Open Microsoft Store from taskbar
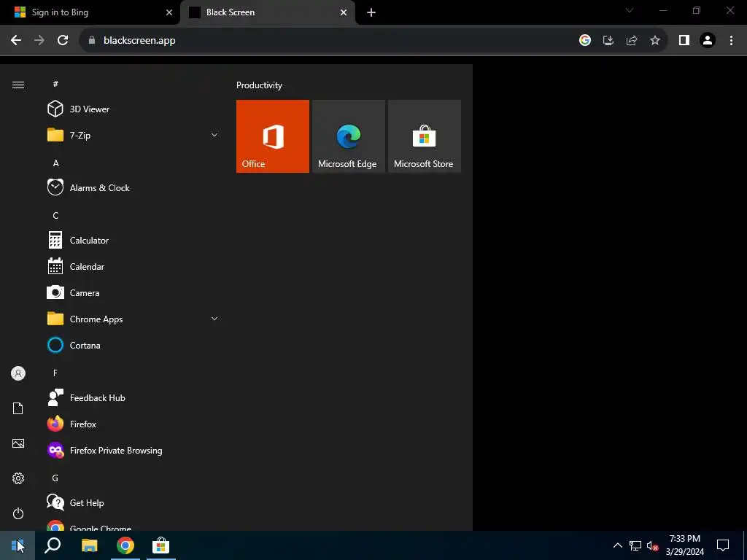Screen dimensions: 747x560 pyautogui.click(x=161, y=545)
